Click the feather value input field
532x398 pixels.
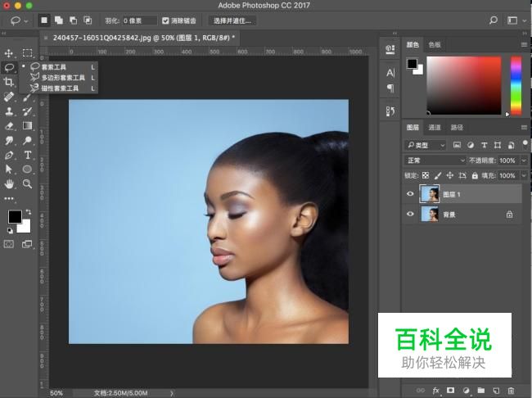tap(139, 20)
